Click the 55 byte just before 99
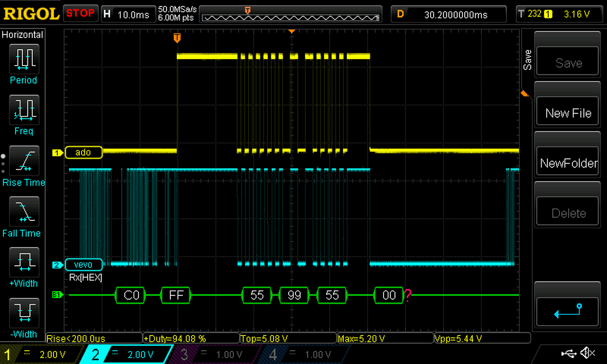The width and height of the screenshot is (607, 364). (257, 295)
